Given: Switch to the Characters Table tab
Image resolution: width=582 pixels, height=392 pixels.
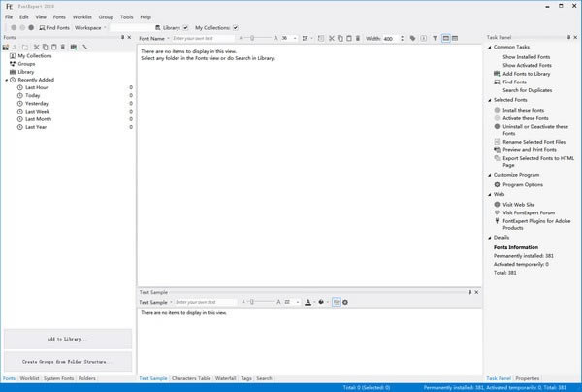Looking at the screenshot, I should click(191, 378).
